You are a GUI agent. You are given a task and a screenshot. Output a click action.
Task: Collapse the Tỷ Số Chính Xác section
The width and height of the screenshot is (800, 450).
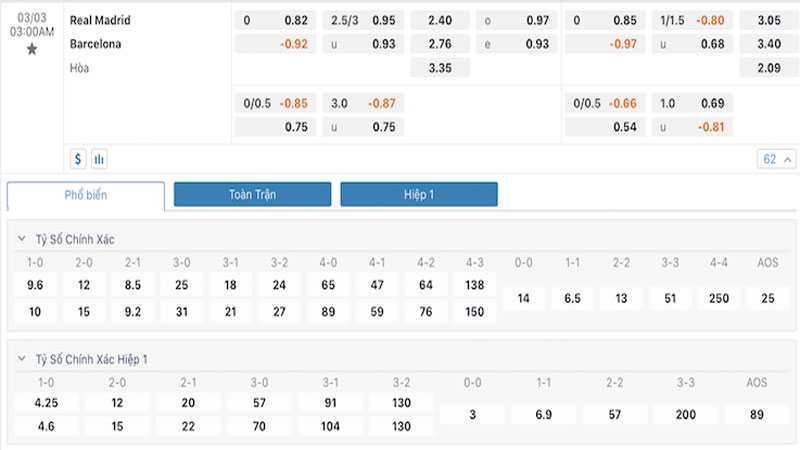coord(21,239)
